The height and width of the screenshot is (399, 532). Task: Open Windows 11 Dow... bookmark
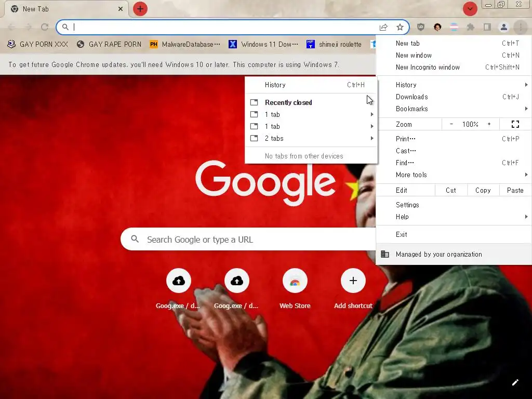pyautogui.click(x=263, y=44)
